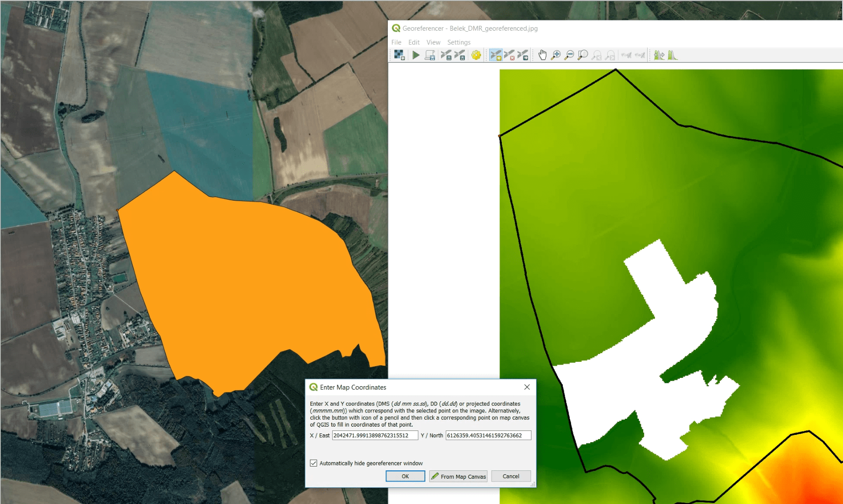Click the Y / North coordinate field
843x504 pixels.
coord(488,435)
